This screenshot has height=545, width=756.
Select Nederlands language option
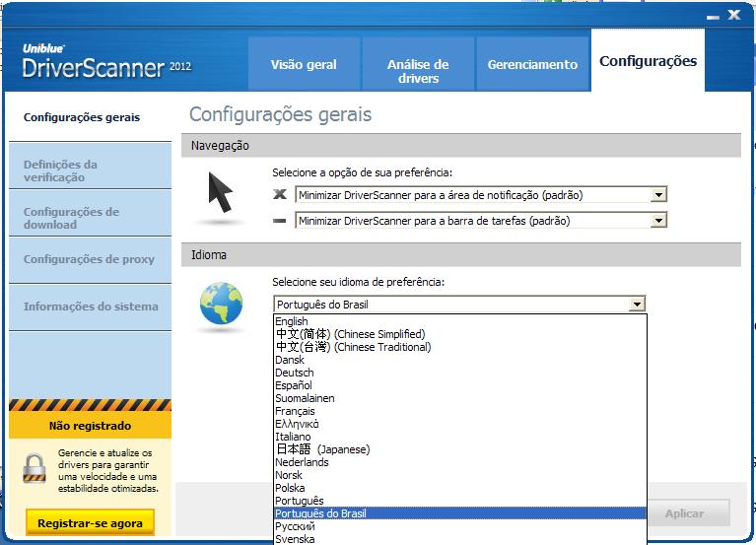click(460, 462)
